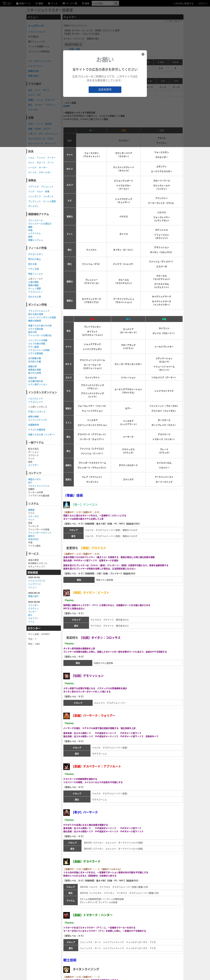210x980 pixels.
Task: Open the 編集 menu item
Action: [39, 3]
